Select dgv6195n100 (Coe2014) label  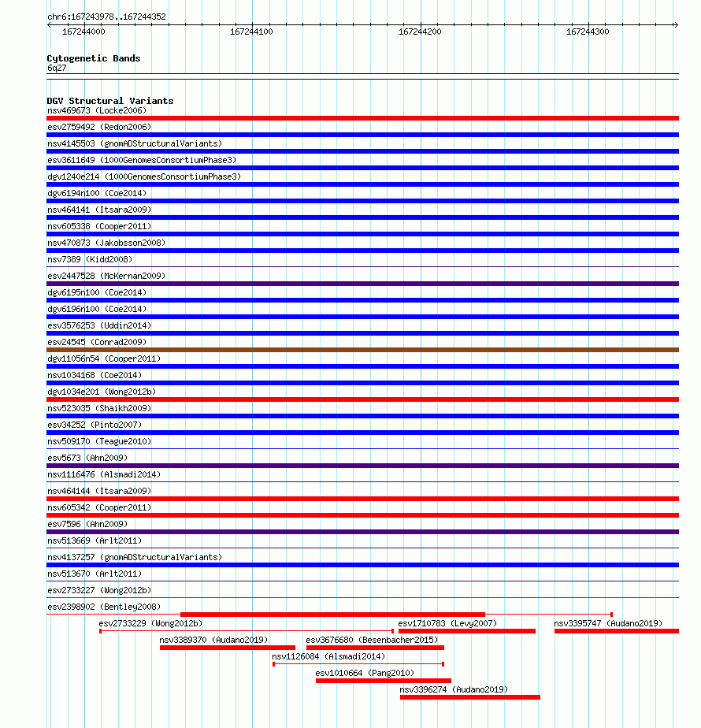click(x=97, y=292)
